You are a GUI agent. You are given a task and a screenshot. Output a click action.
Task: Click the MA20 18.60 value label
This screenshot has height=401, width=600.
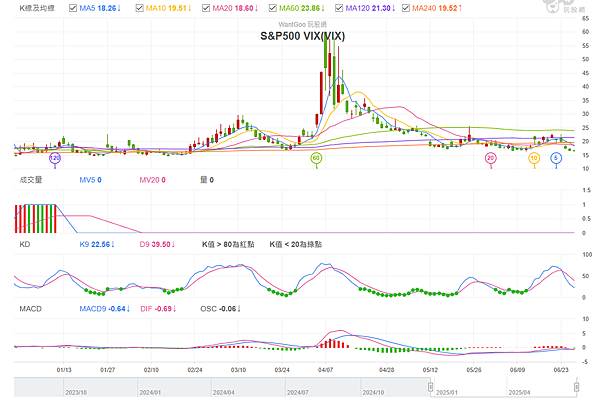pyautogui.click(x=235, y=8)
